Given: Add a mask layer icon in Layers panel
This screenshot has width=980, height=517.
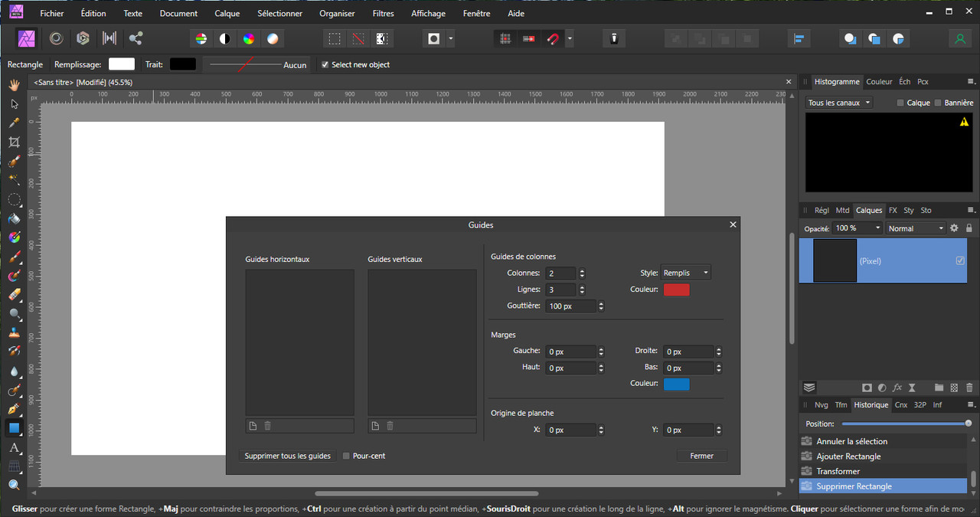Looking at the screenshot, I should click(x=867, y=388).
